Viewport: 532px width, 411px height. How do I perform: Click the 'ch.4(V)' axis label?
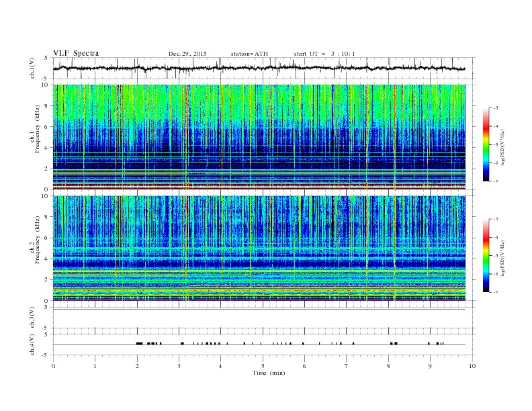click(x=32, y=345)
